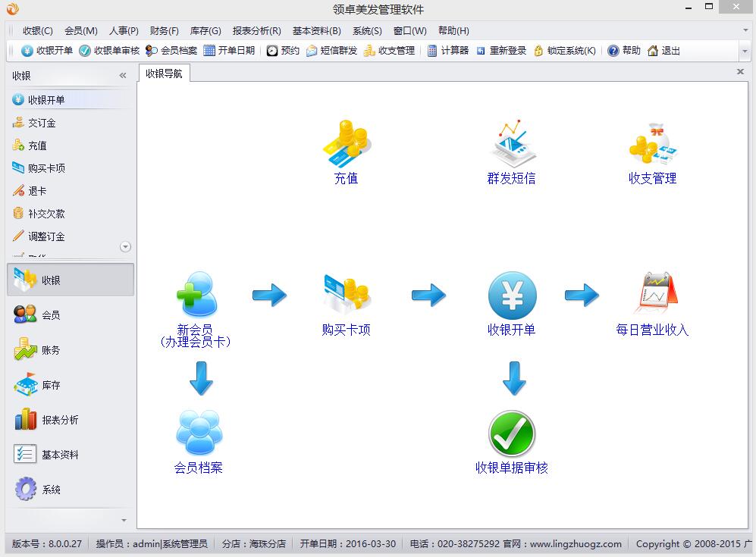The image size is (756, 557).
Task: Click the 收银开单 yen circle icon
Action: [x=512, y=295]
